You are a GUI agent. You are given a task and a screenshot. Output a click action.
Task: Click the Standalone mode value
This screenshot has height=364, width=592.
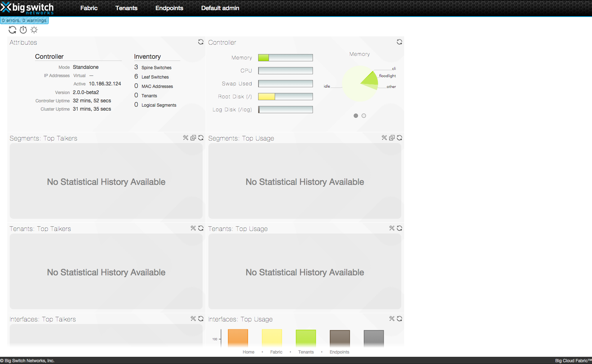tap(85, 67)
